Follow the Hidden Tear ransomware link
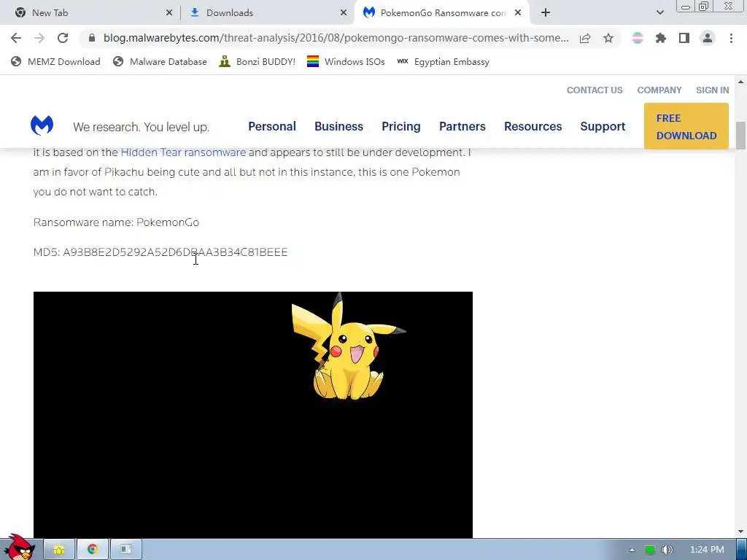747x560 pixels. tap(183, 152)
